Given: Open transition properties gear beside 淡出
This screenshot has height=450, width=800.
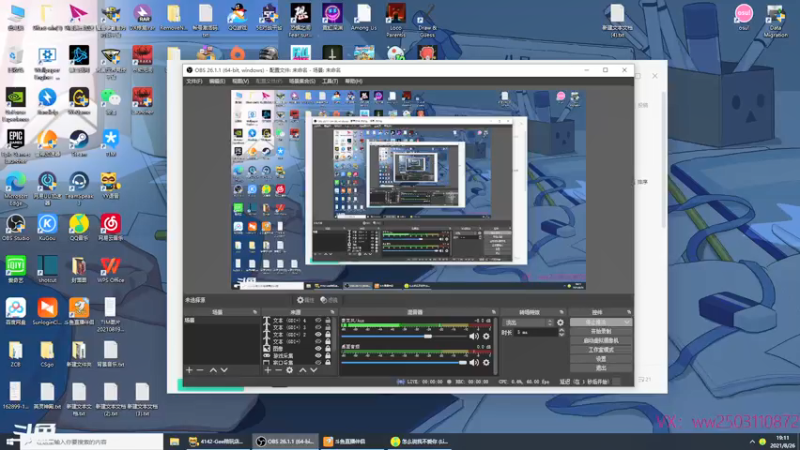Looking at the screenshot, I should 560,322.
